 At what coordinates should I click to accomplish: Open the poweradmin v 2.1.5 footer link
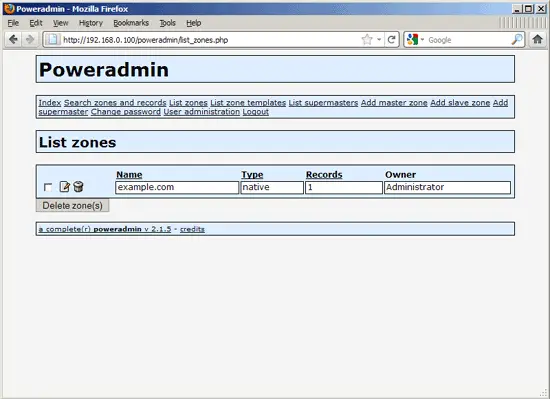(105, 229)
